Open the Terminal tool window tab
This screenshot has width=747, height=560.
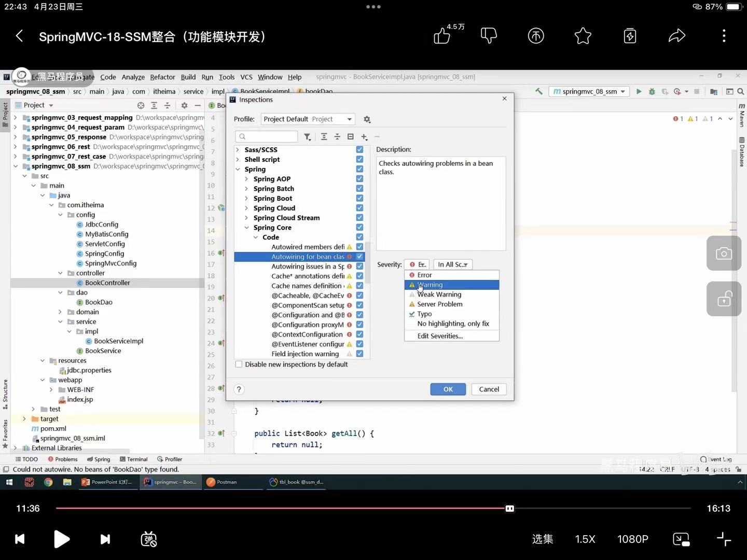pos(133,459)
